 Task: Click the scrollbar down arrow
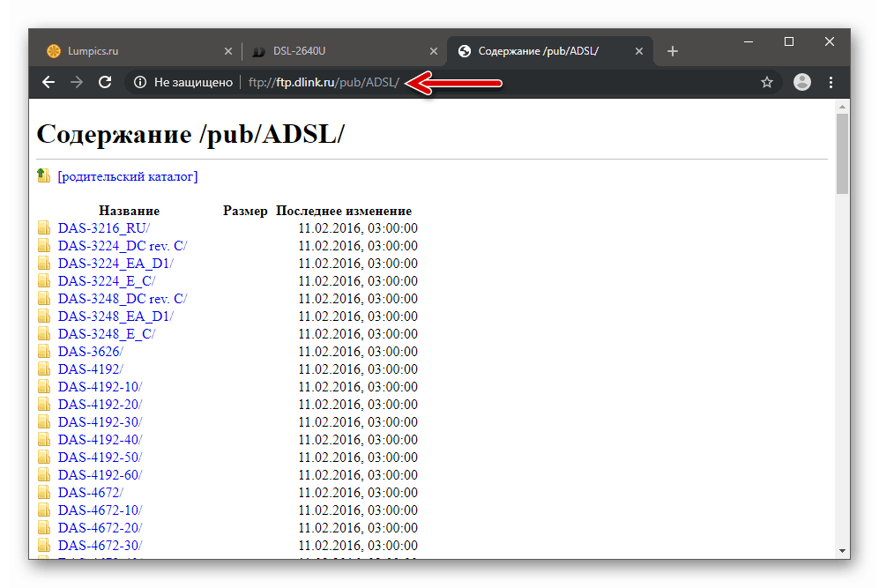pyautogui.click(x=842, y=551)
